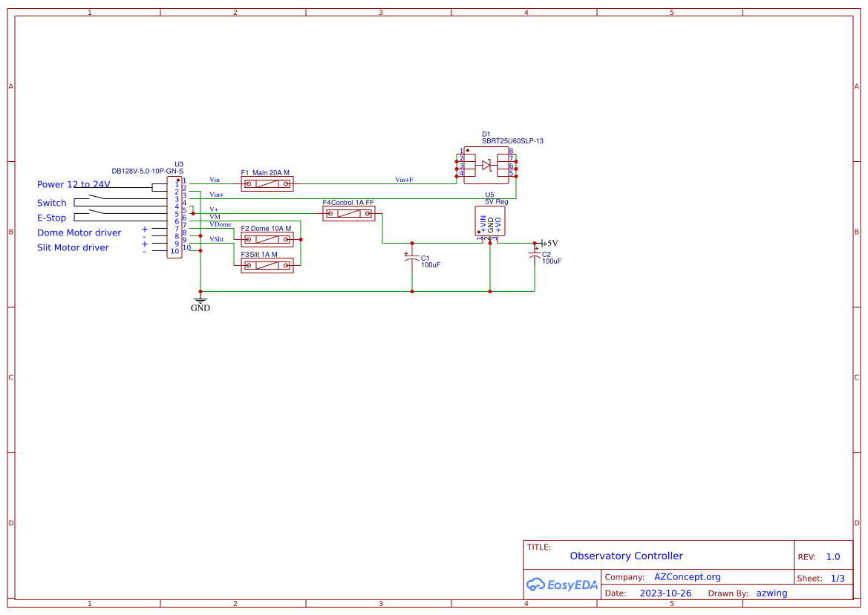Screen dimensions: 868x615
Task: Select fuse F4 Control 1A FF
Action: 348,212
